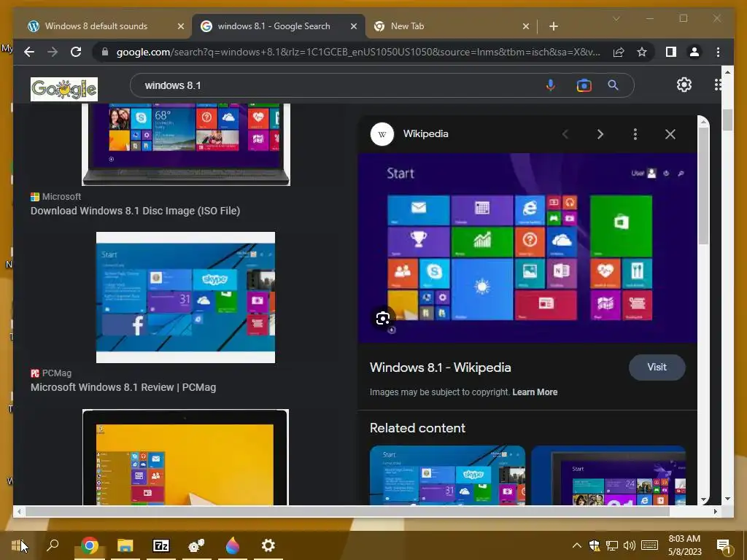Open Download Windows 8.1 Disc Image link
Viewport: 747px width, 560px height.
pyautogui.click(x=135, y=211)
